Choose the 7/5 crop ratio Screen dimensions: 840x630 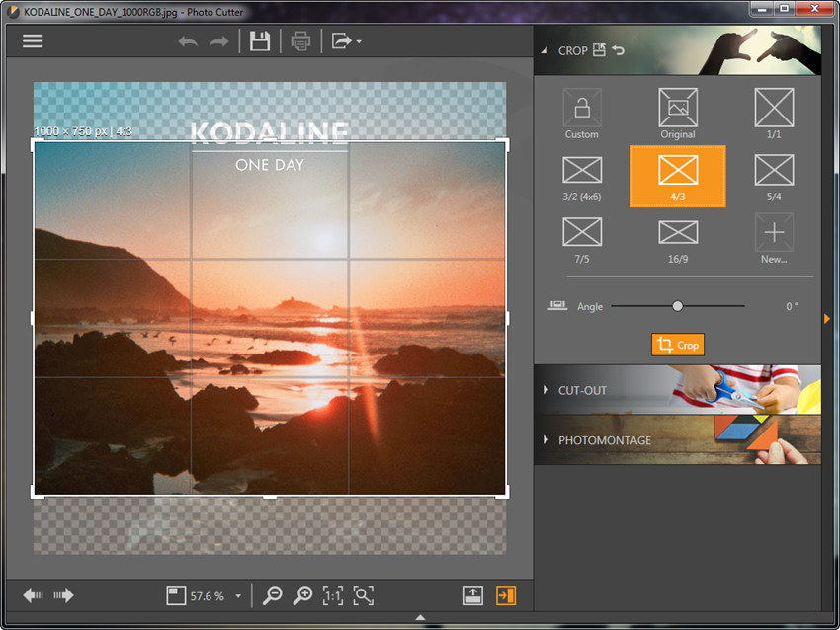coord(582,240)
